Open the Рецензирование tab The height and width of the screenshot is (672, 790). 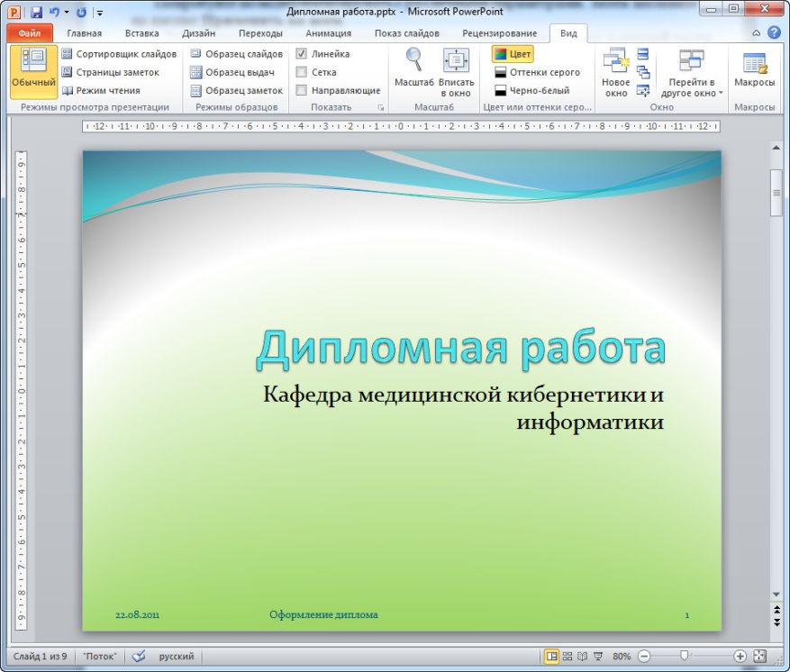tap(499, 33)
